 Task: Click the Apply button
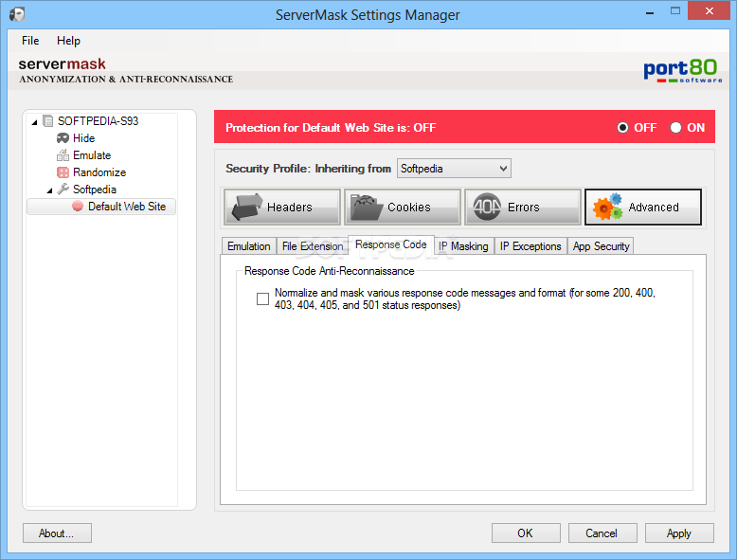pos(679,533)
